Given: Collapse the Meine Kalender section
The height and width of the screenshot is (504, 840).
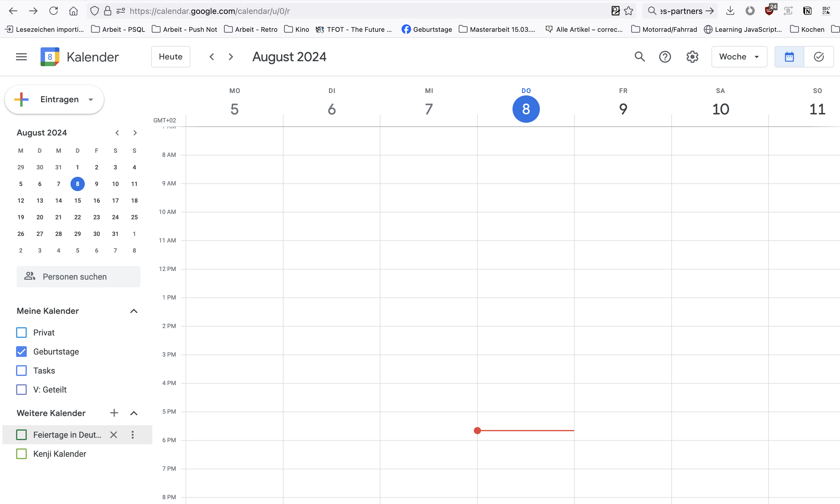Looking at the screenshot, I should (134, 311).
